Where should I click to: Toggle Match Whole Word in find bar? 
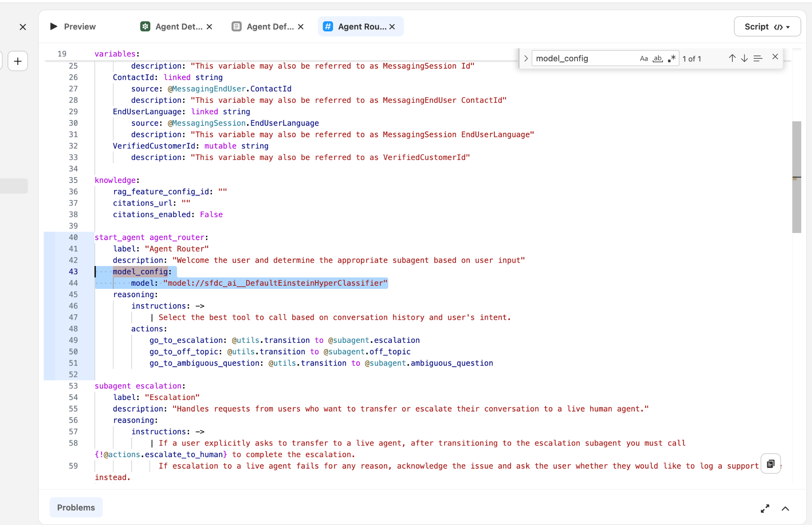tap(658, 58)
